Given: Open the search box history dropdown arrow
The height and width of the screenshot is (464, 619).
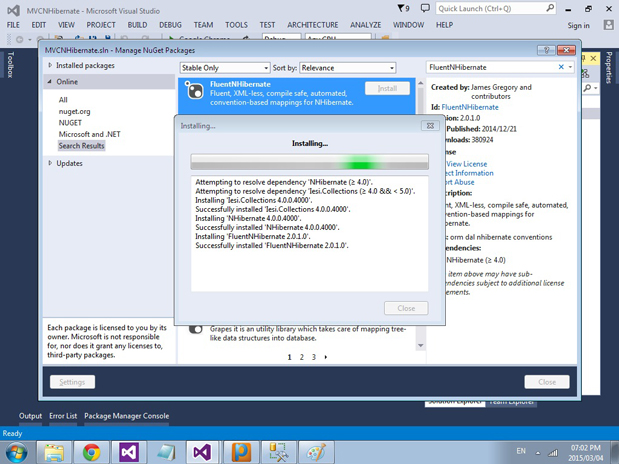Looking at the screenshot, I should click(570, 67).
